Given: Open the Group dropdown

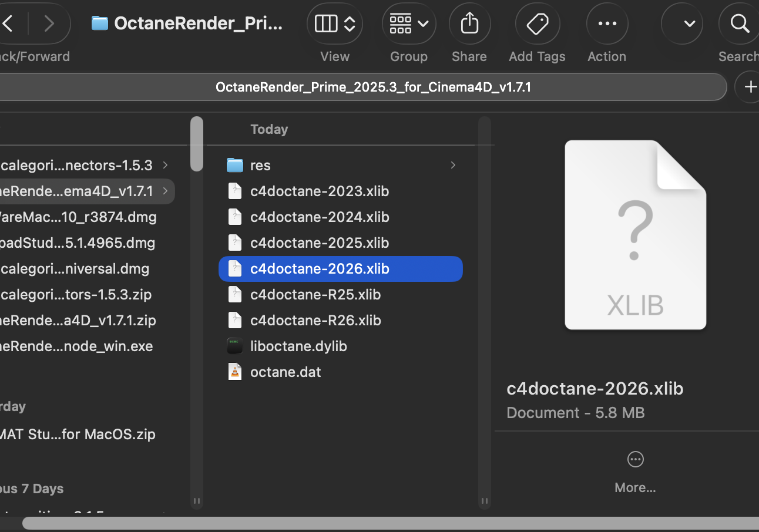Looking at the screenshot, I should coord(409,24).
